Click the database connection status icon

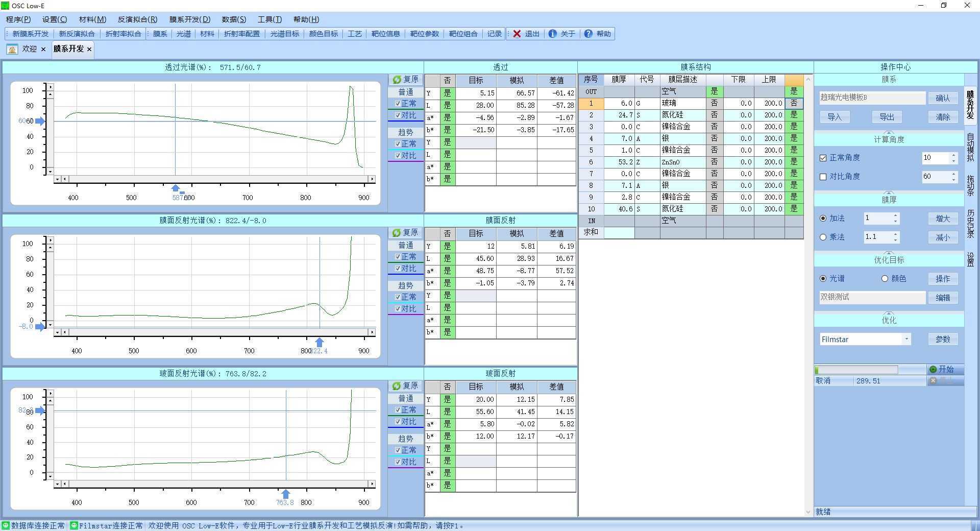[x=6, y=525]
